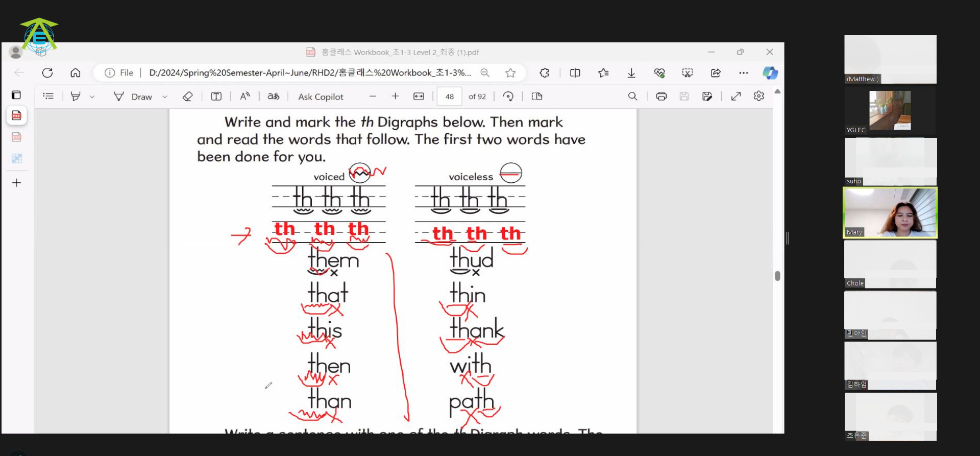Add this page to favorites star

[x=510, y=73]
